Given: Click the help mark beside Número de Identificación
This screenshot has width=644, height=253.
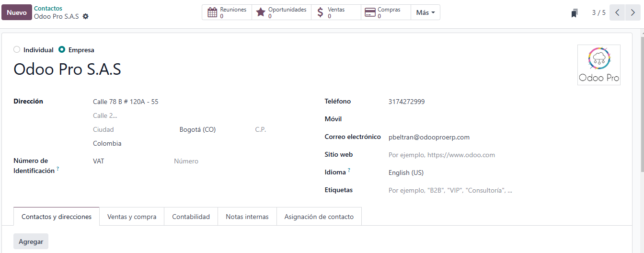Looking at the screenshot, I should pos(58,169).
